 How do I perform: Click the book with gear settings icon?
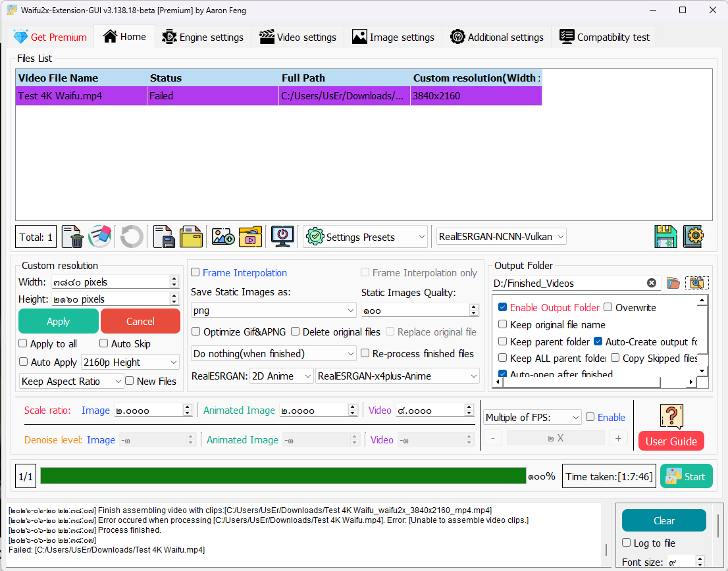point(693,237)
